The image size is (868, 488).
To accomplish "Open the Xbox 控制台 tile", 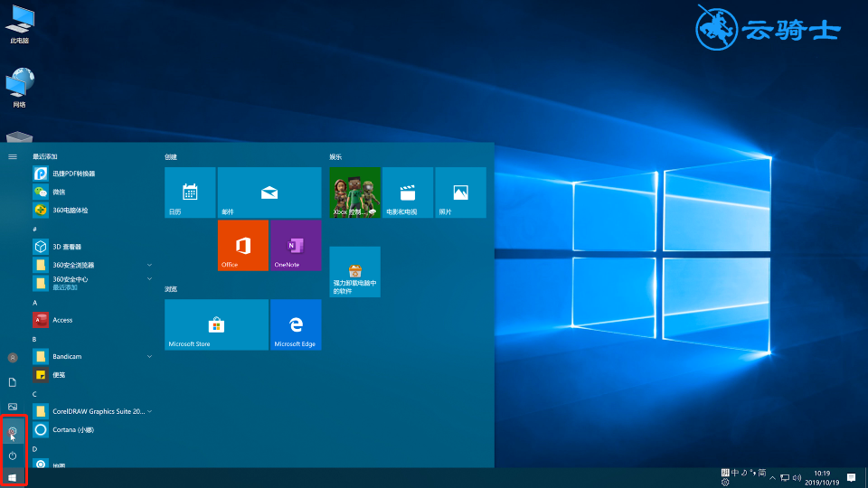I will 354,192.
